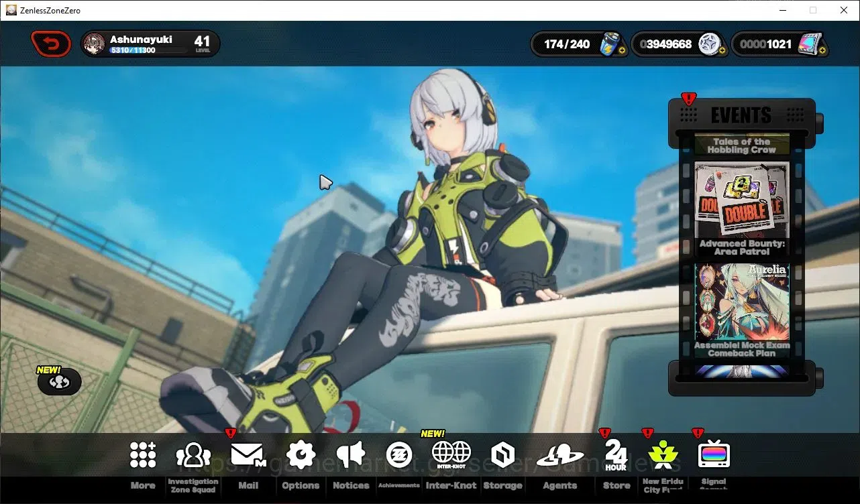The width and height of the screenshot is (860, 504).
Task: Open the Assemble! Mock Exam Comeback Plan event
Action: click(741, 310)
